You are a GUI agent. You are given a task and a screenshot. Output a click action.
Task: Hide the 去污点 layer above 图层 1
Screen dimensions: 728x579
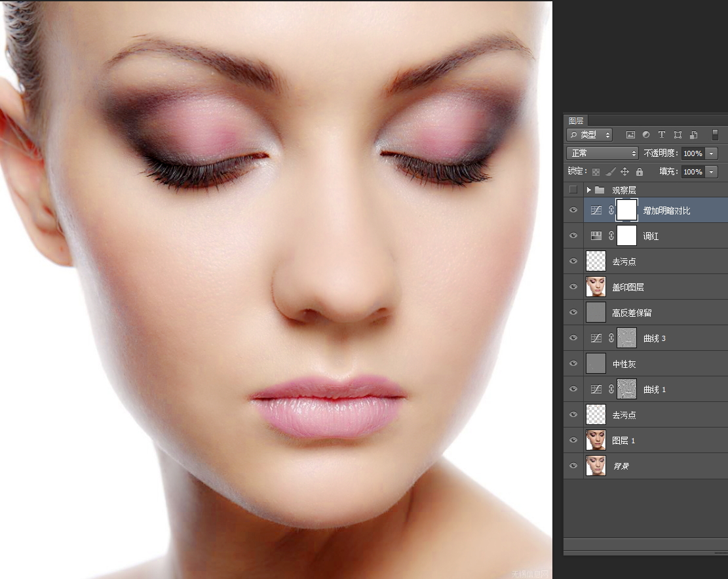[573, 414]
